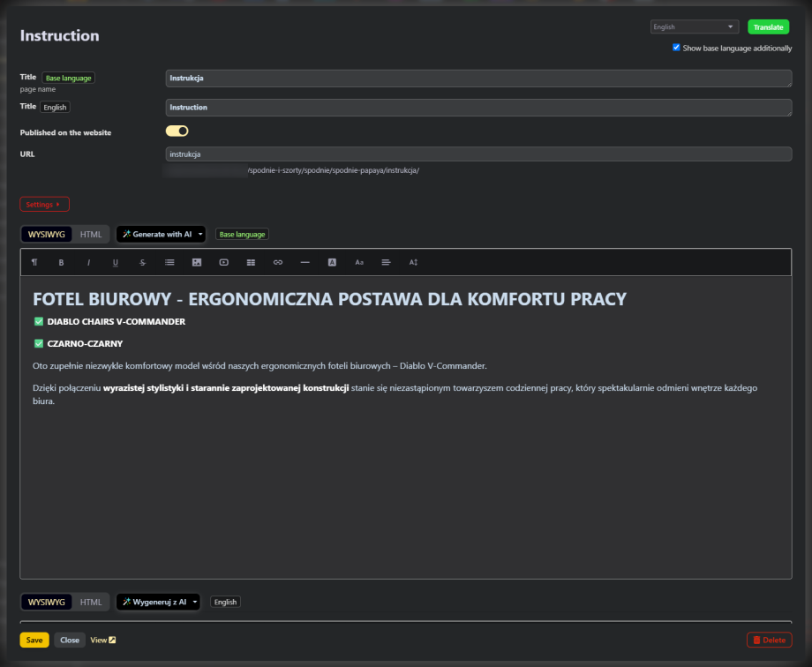Close the instruction editor
This screenshot has height=667, width=812.
pyautogui.click(x=70, y=640)
